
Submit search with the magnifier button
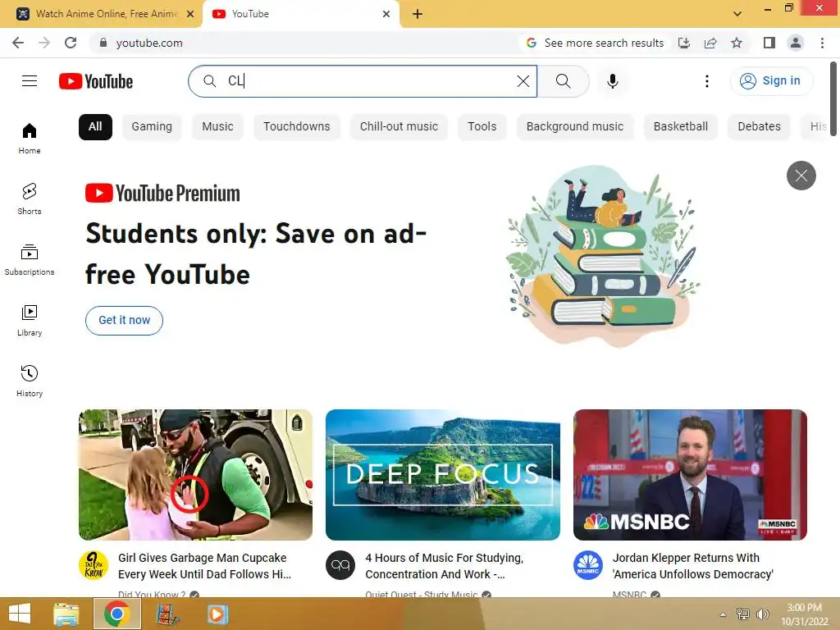tap(563, 81)
